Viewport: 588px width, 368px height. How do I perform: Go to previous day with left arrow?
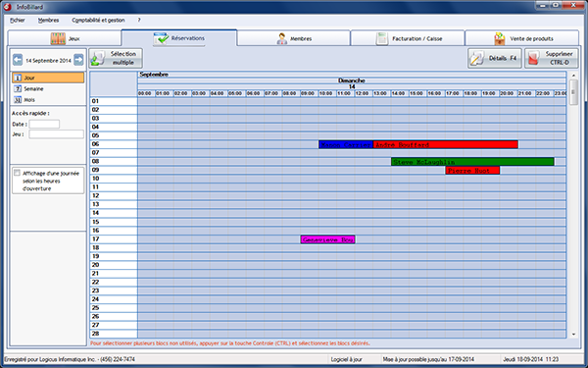pyautogui.click(x=18, y=60)
